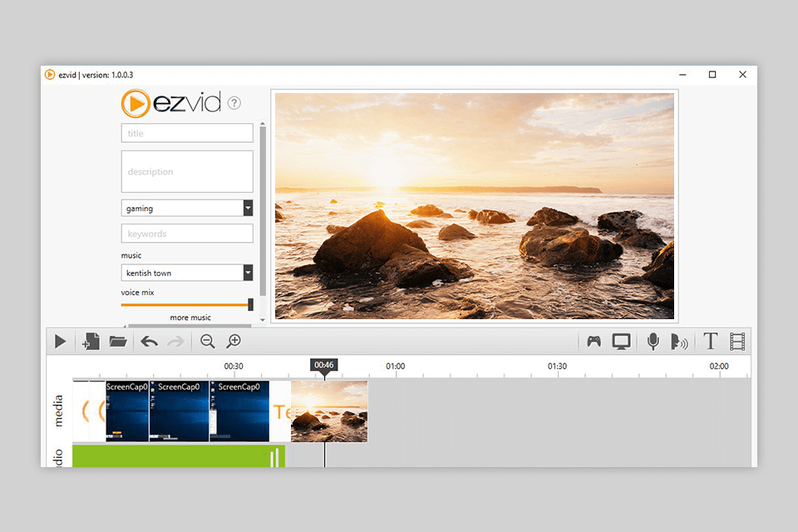Redo the last undone action
The image size is (798, 532).
pos(175,341)
